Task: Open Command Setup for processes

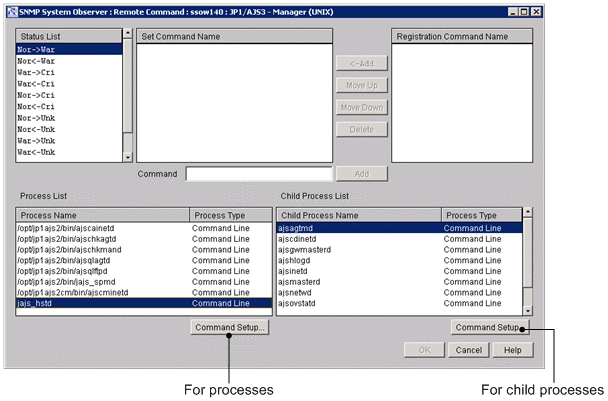Action: click(x=229, y=327)
